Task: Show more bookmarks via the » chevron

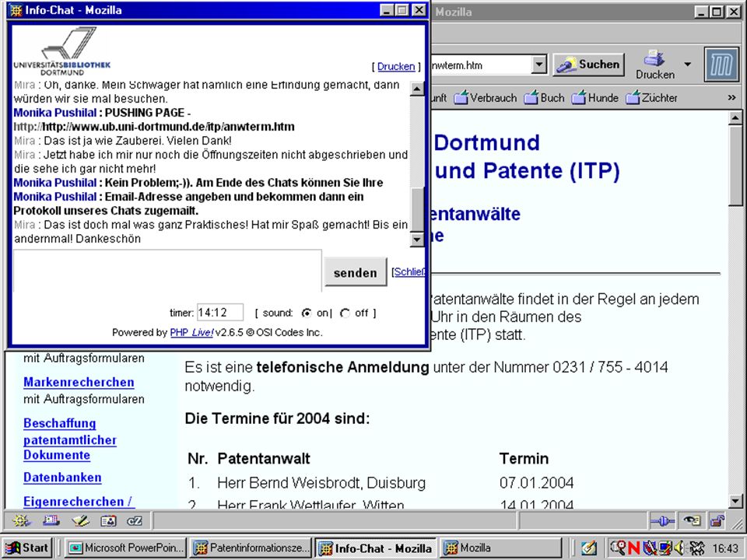Action: 731,98
